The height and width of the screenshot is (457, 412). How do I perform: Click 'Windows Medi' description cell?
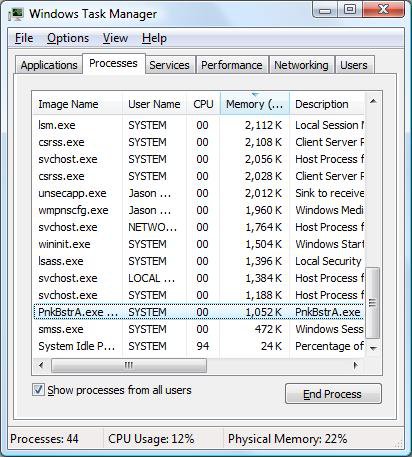pos(329,210)
